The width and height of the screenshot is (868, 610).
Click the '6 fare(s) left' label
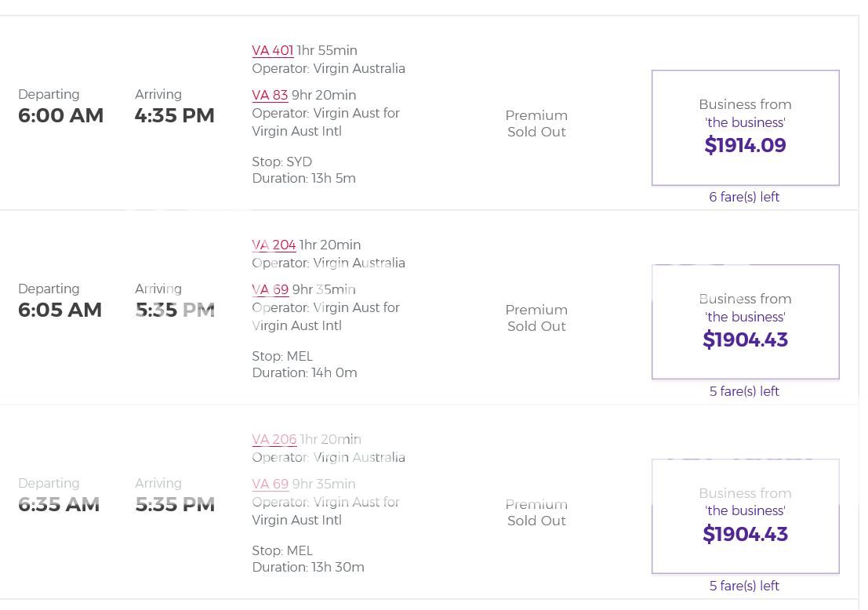(x=744, y=198)
